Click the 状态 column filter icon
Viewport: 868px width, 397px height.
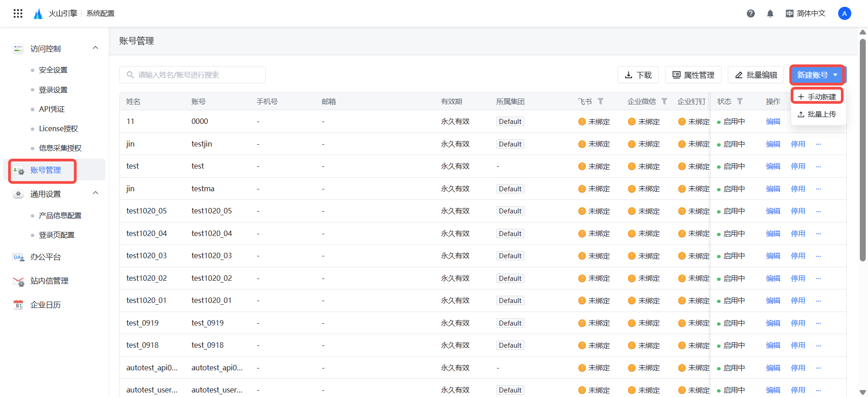tap(740, 101)
